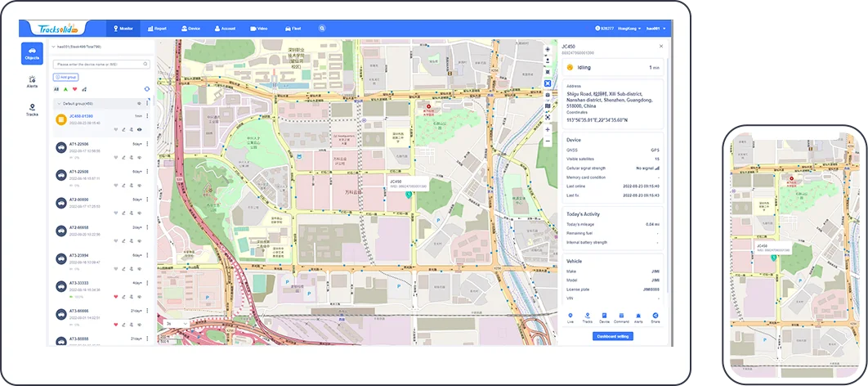
Task: Collapse the hao001(Stock498/Total799) account tree
Action: [x=53, y=47]
